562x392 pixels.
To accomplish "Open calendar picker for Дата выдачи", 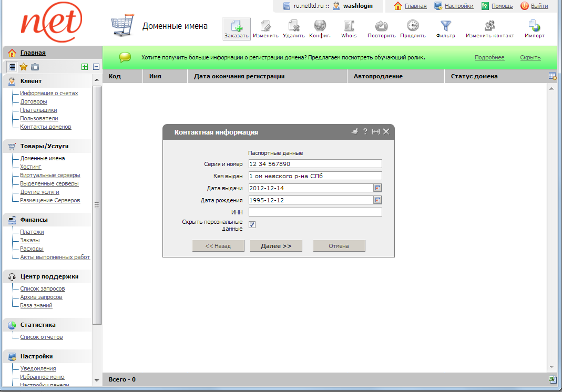I will coord(377,188).
